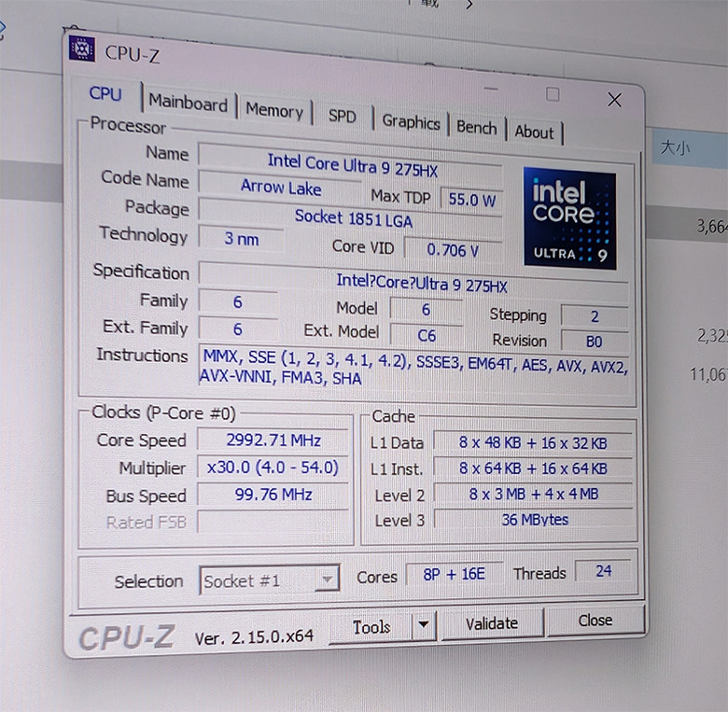This screenshot has width=728, height=712.
Task: Click the Max TDP value 55.0 W
Action: tap(471, 200)
